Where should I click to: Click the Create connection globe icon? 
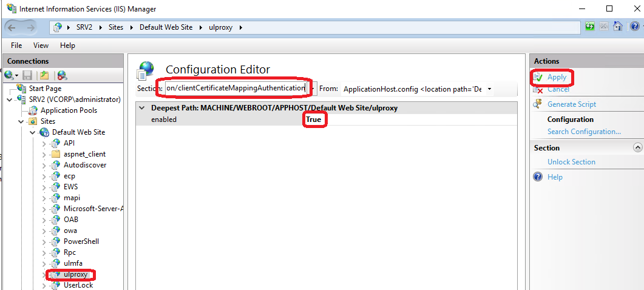click(8, 75)
